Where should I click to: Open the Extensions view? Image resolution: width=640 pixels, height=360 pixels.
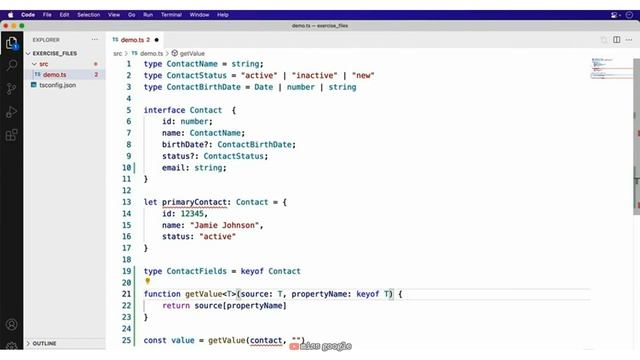click(x=11, y=135)
